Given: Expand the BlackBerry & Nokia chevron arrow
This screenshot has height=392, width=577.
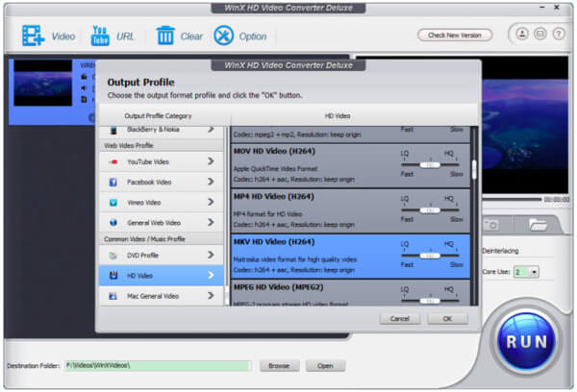Looking at the screenshot, I should tap(211, 129).
